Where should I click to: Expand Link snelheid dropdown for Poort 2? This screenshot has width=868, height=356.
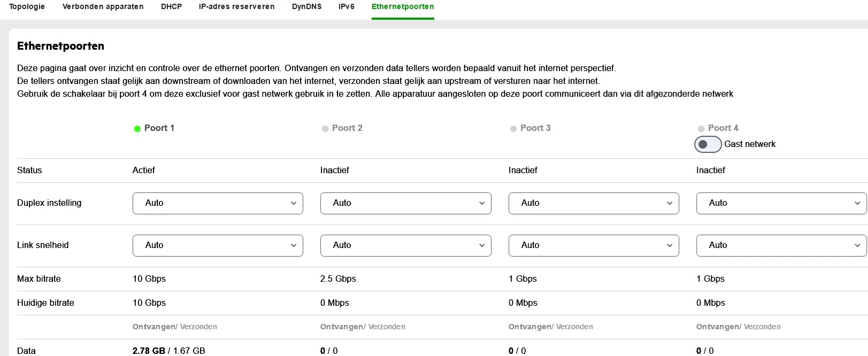pos(405,245)
